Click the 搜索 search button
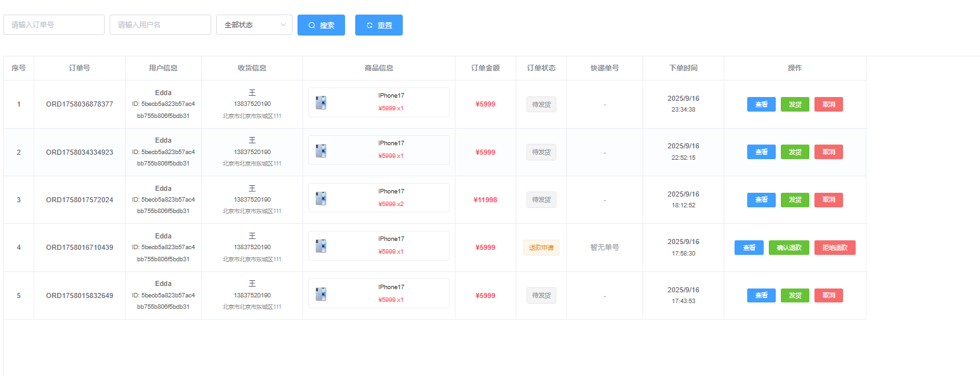 tap(321, 25)
